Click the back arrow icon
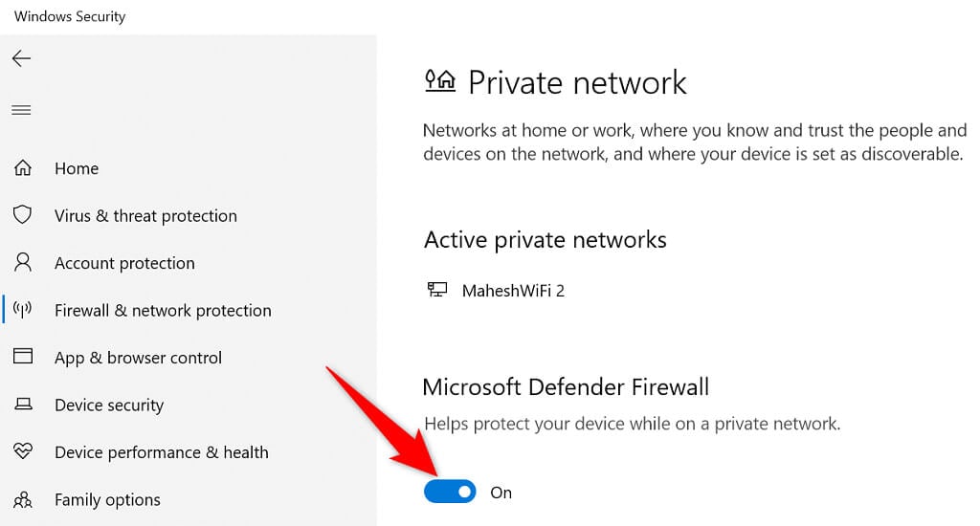 click(x=21, y=59)
